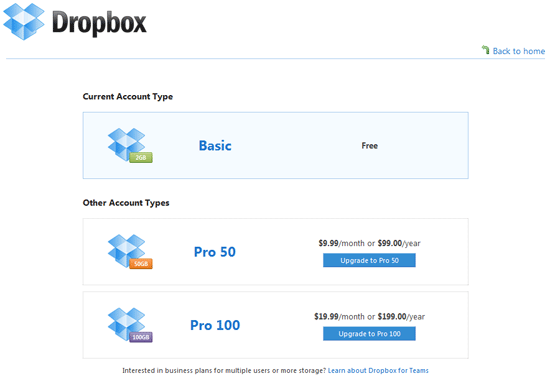Click the Interested in business plans text
550x376 pixels.
224,370
